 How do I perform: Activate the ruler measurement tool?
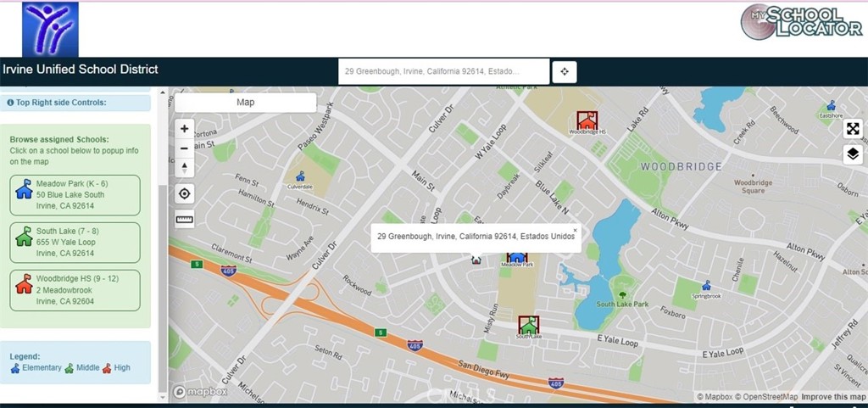point(185,220)
